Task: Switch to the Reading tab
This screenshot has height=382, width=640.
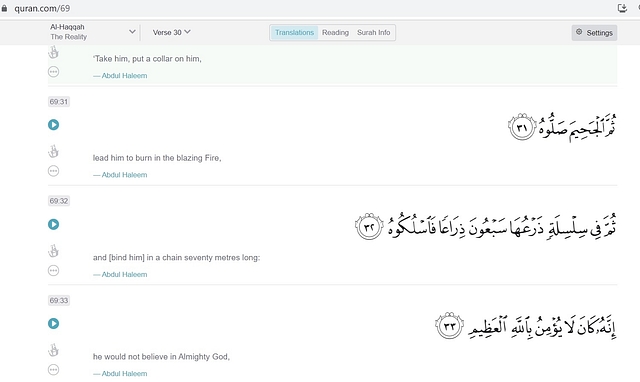Action: (335, 33)
